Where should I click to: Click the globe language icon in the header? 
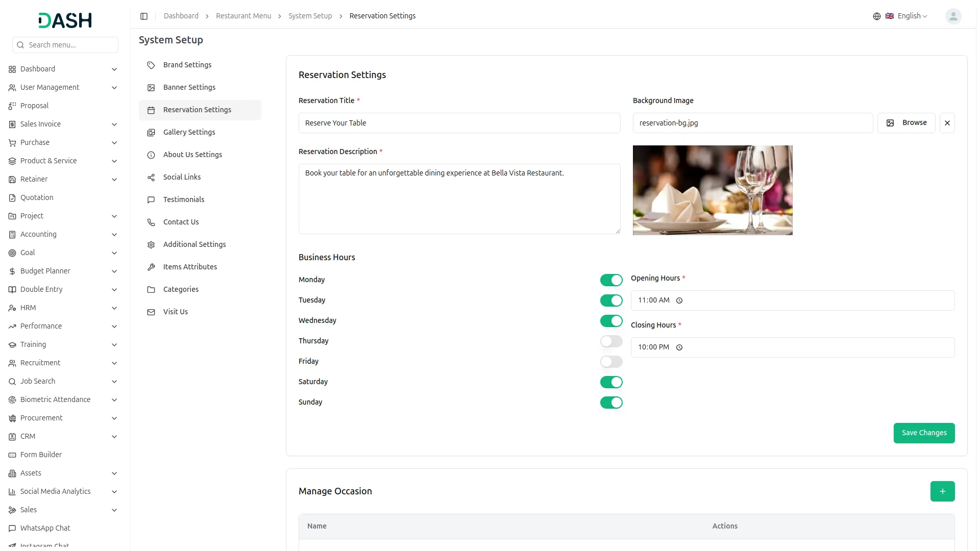tap(876, 16)
